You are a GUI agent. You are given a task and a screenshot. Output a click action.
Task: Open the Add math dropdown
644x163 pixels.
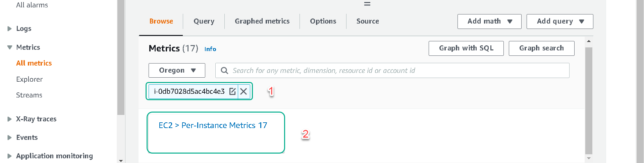489,22
